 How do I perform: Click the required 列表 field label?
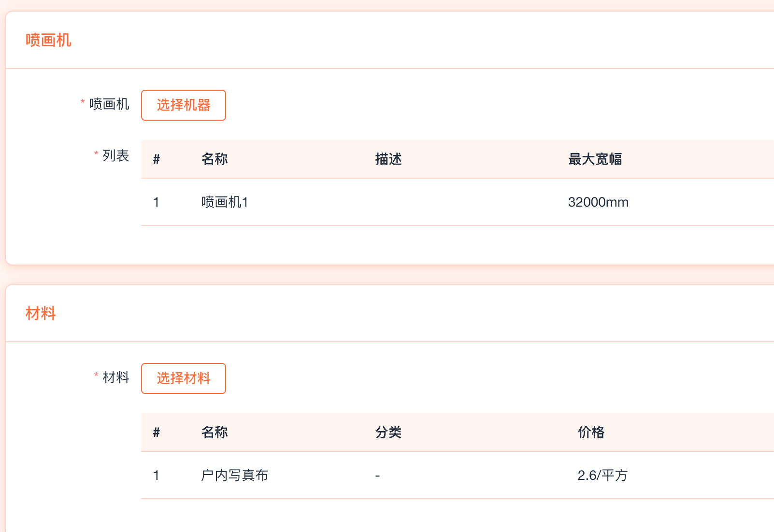115,156
